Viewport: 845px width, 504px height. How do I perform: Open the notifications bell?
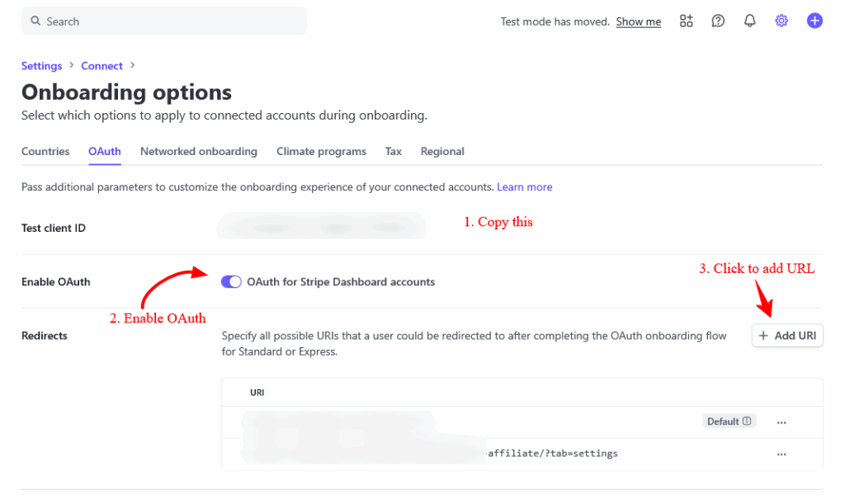click(750, 21)
